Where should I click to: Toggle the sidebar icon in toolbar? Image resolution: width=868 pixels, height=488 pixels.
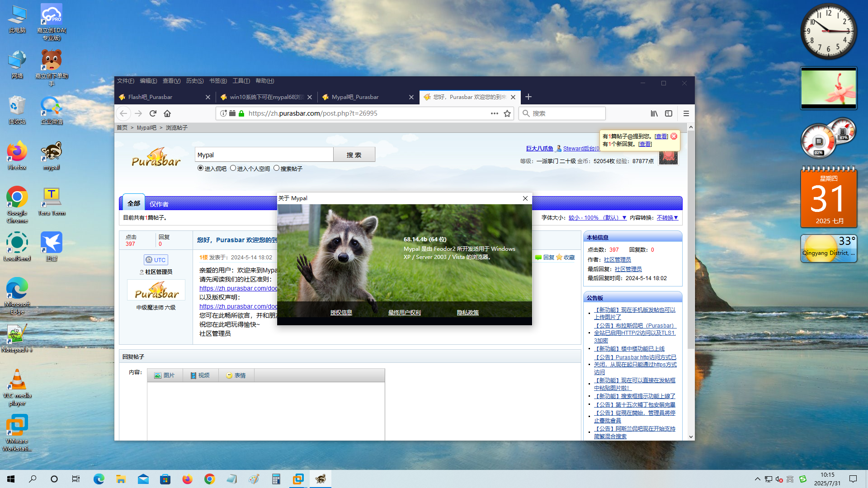(x=669, y=113)
